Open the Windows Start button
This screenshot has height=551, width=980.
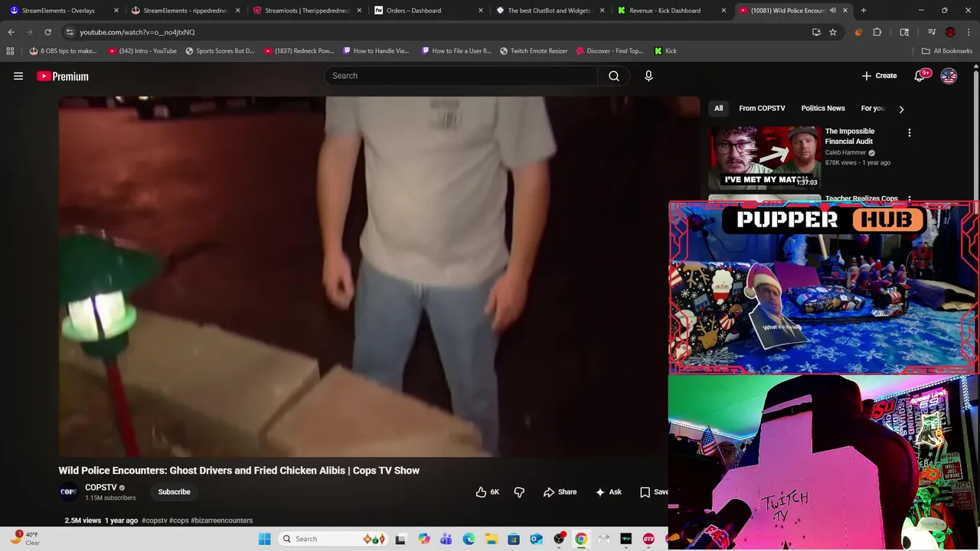264,540
